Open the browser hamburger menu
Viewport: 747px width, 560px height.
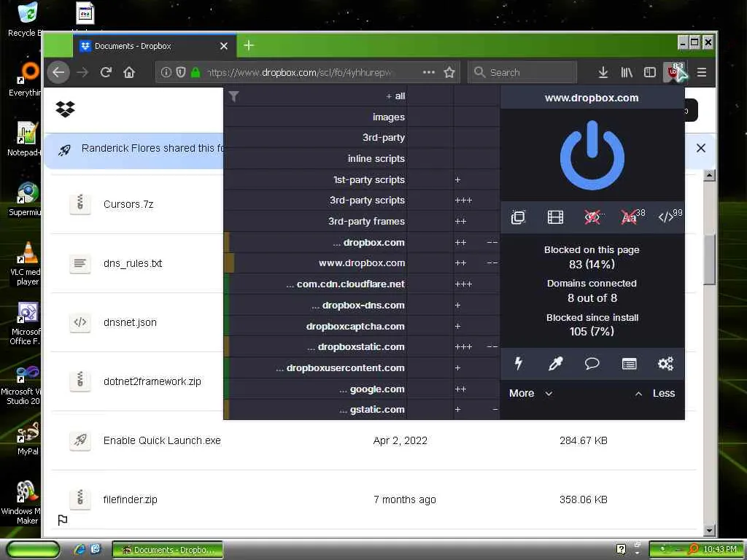701,72
